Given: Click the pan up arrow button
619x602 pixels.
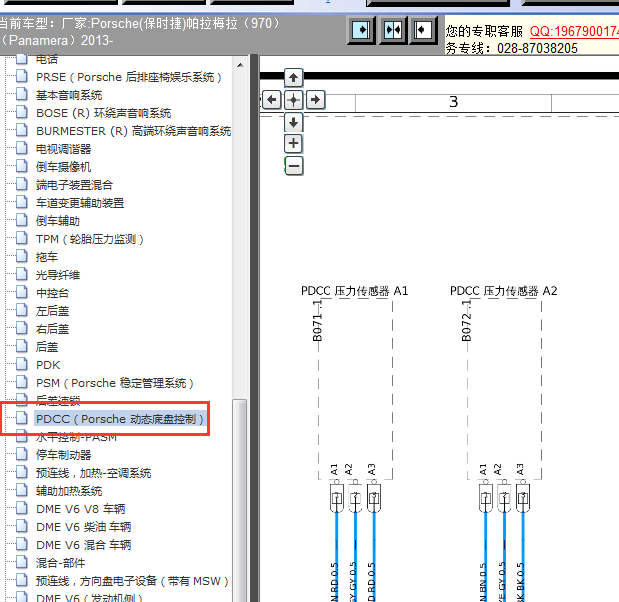Looking at the screenshot, I should [x=293, y=78].
